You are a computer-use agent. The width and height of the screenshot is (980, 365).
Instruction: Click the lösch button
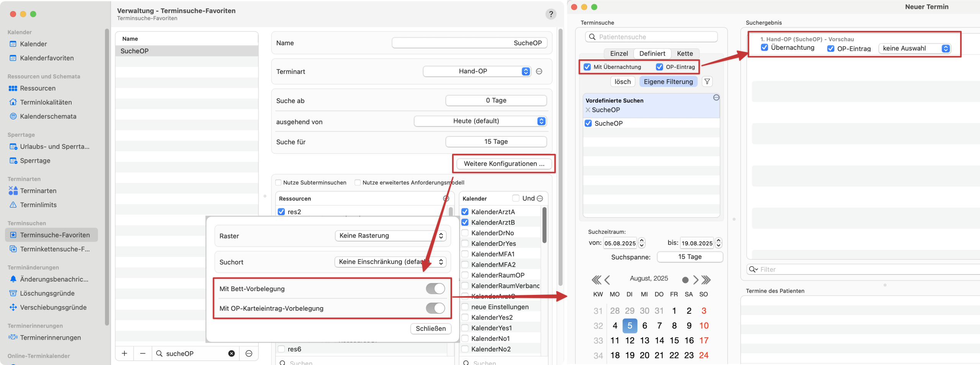coord(622,82)
